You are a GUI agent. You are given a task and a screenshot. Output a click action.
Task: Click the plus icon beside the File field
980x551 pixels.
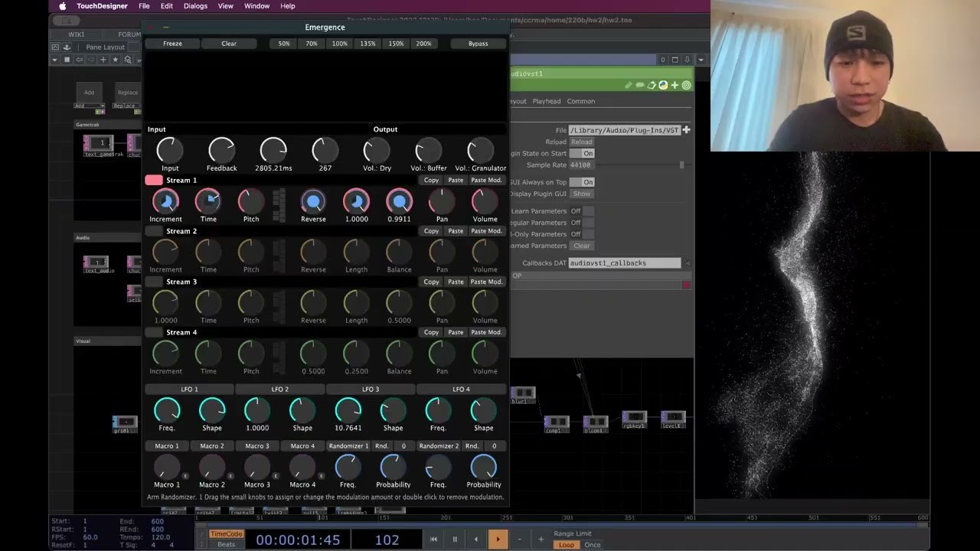[x=686, y=130]
